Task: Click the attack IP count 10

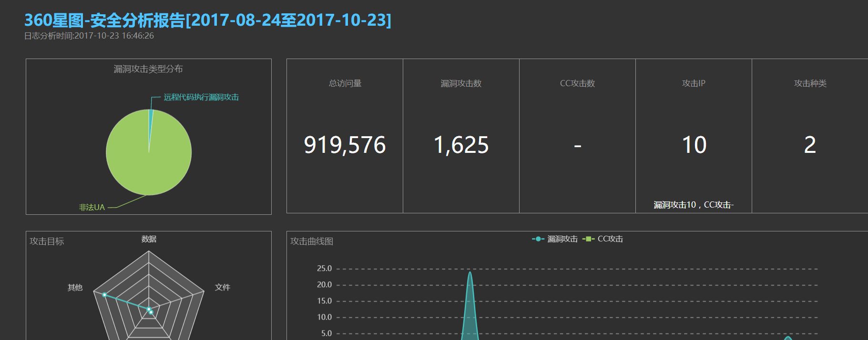Action: pyautogui.click(x=694, y=145)
